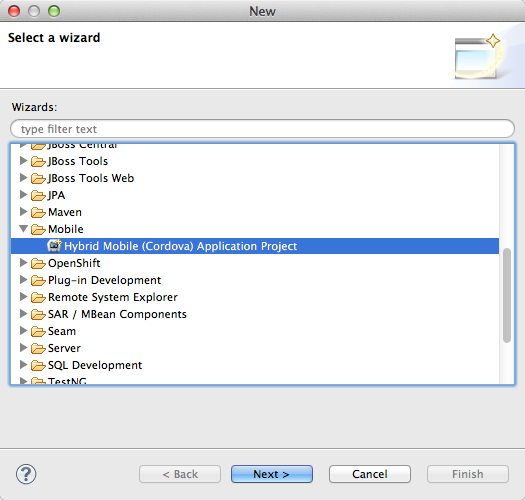Image resolution: width=525 pixels, height=500 pixels.
Task: Collapse the Mobile category
Action: point(23,229)
